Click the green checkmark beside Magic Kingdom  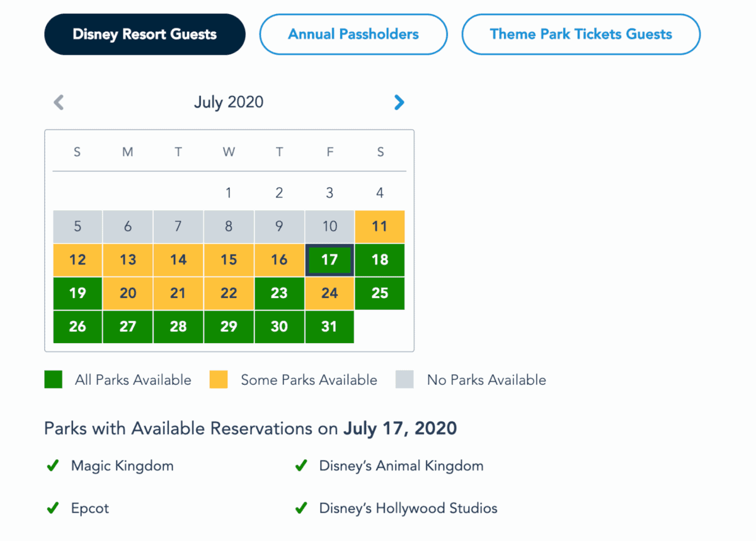tap(53, 466)
